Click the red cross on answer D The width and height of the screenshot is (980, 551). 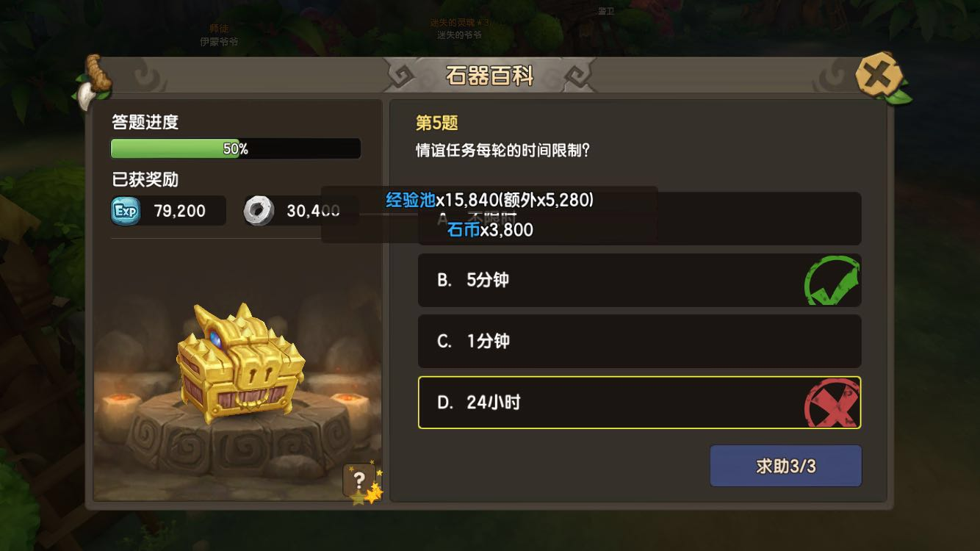tap(832, 403)
